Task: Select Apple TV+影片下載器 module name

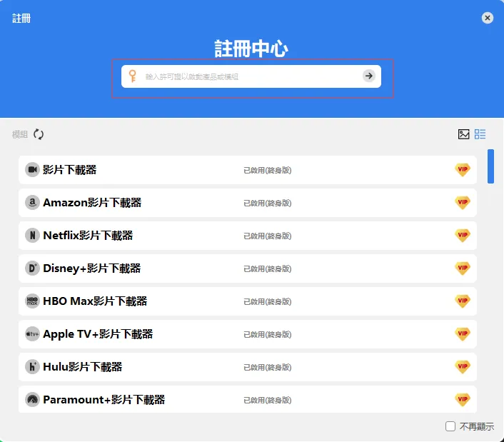Action: tap(98, 334)
